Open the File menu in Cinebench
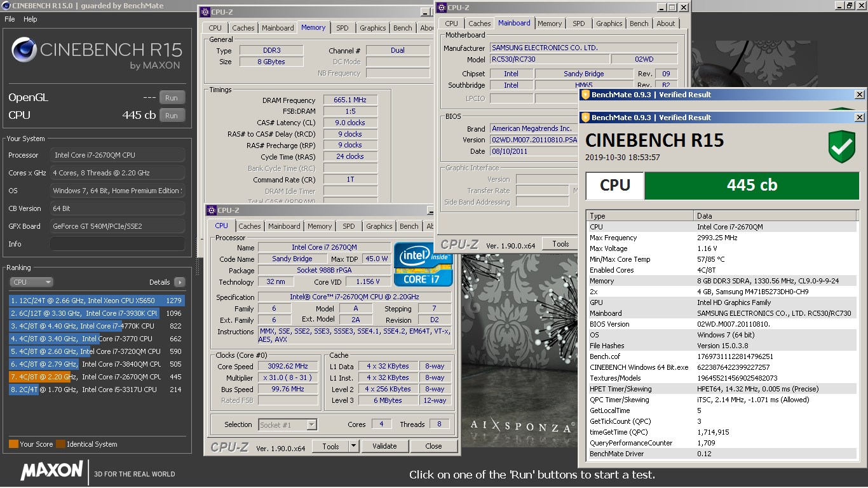The image size is (868, 488). coord(10,19)
